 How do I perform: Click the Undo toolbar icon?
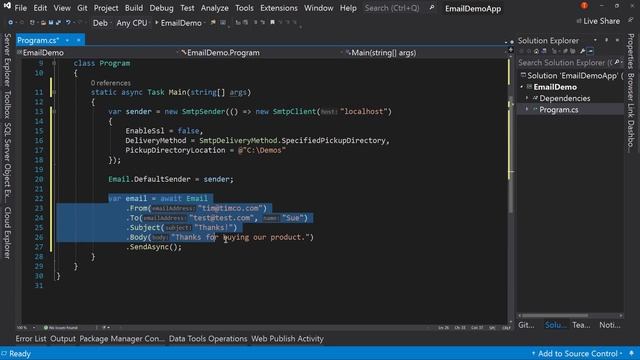(x=69, y=22)
